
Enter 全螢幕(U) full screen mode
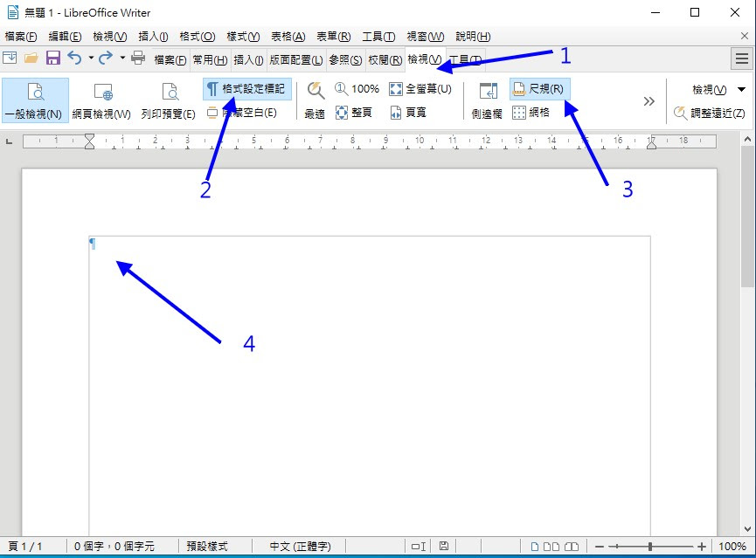click(x=420, y=89)
